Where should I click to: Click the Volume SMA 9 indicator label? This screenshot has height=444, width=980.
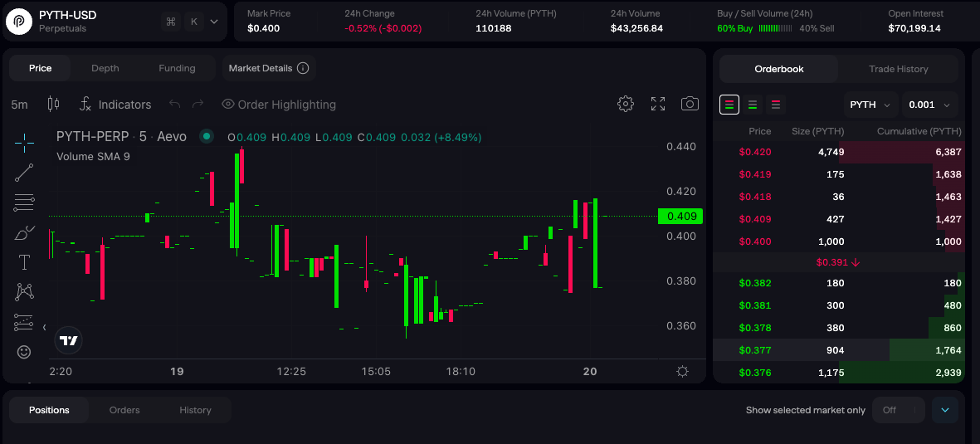tap(93, 156)
